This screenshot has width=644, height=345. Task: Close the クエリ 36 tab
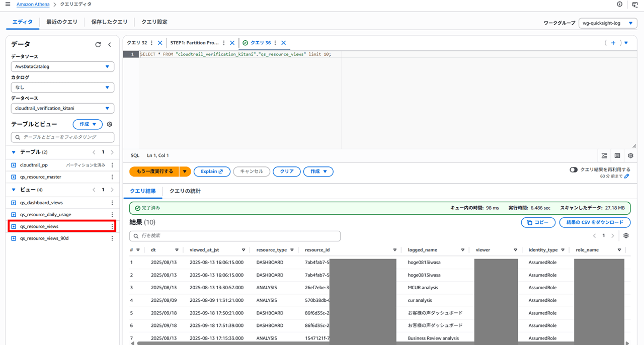point(284,43)
